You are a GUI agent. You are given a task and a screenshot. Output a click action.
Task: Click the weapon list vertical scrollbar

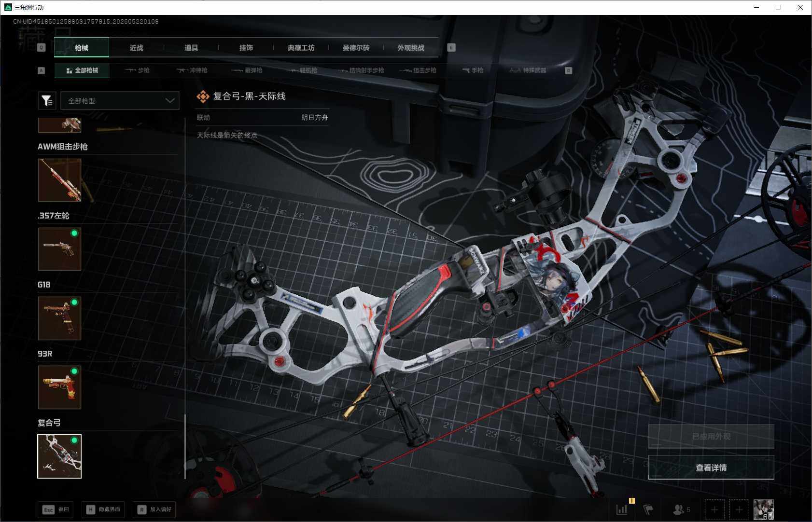[185, 447]
